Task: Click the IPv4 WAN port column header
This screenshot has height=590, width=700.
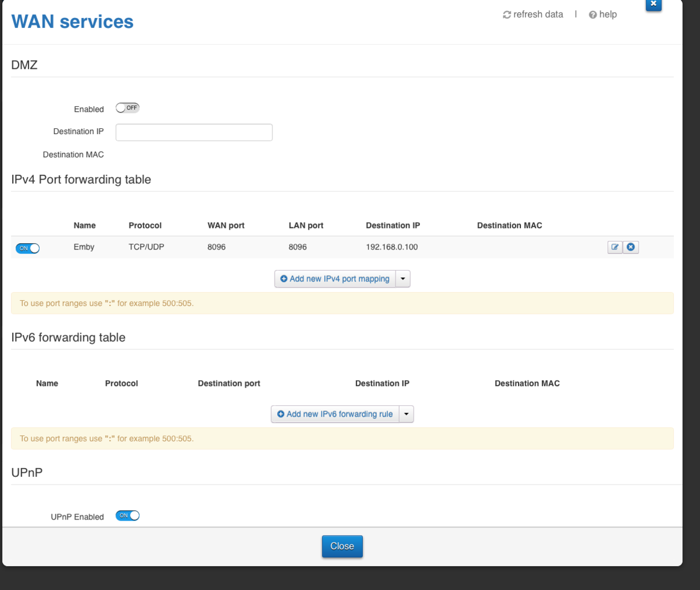Action: pos(226,226)
